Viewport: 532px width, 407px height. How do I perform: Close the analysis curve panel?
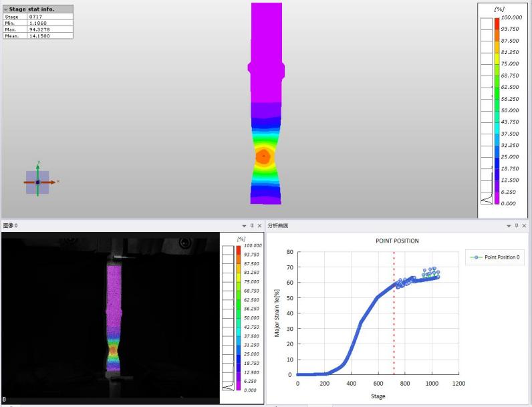[x=524, y=226]
